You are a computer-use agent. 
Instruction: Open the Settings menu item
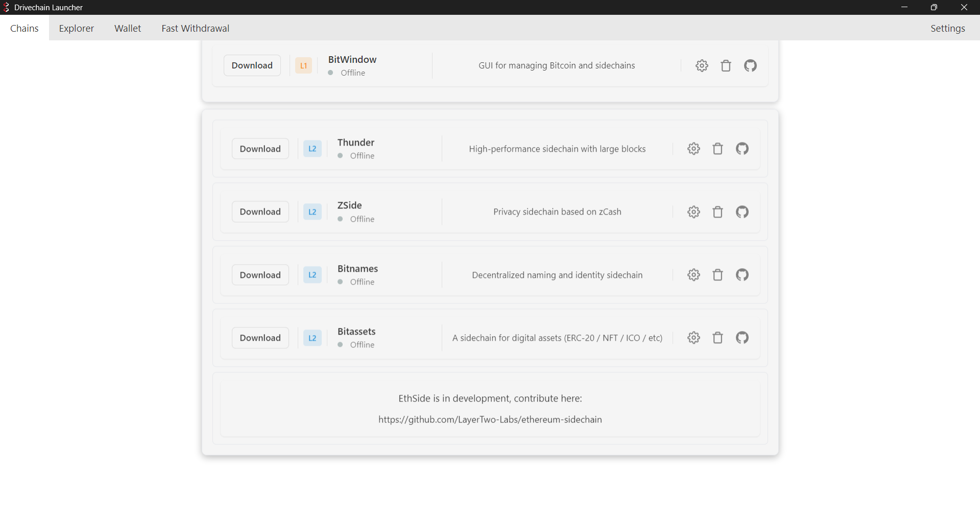click(x=948, y=28)
